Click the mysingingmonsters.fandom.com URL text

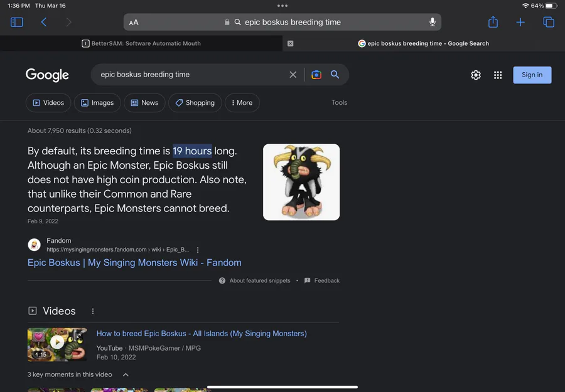coord(118,250)
